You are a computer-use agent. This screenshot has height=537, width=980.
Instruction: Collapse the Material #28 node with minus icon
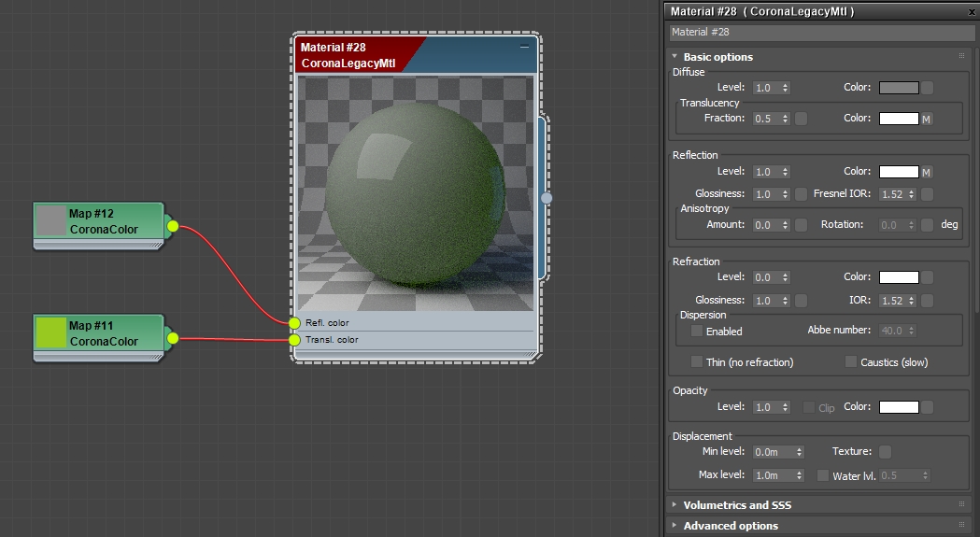524,47
